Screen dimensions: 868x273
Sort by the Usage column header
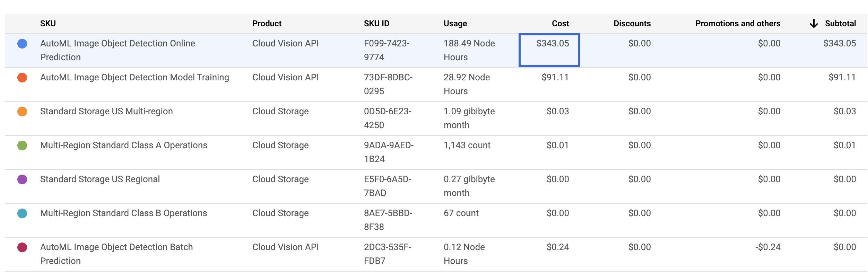coord(455,24)
